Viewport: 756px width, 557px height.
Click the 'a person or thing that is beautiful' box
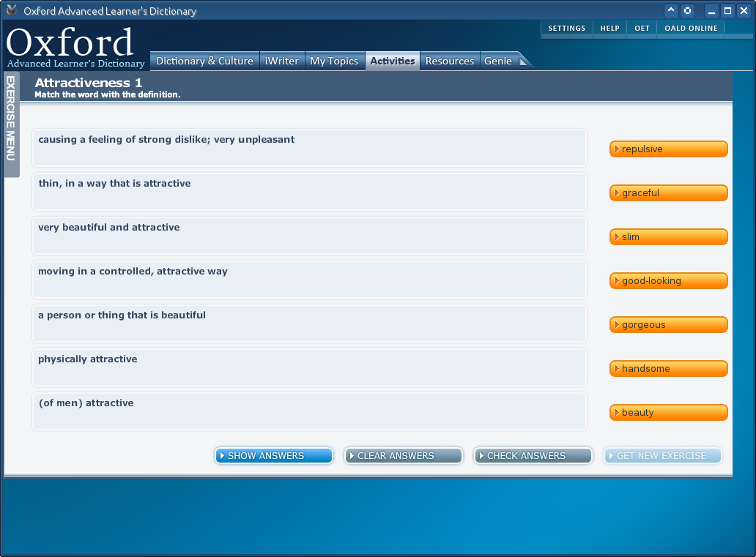310,324
